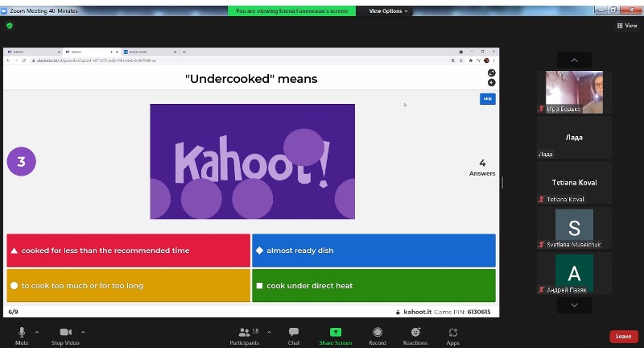Open the browser profile avatar
644x348 pixels.
click(x=486, y=60)
